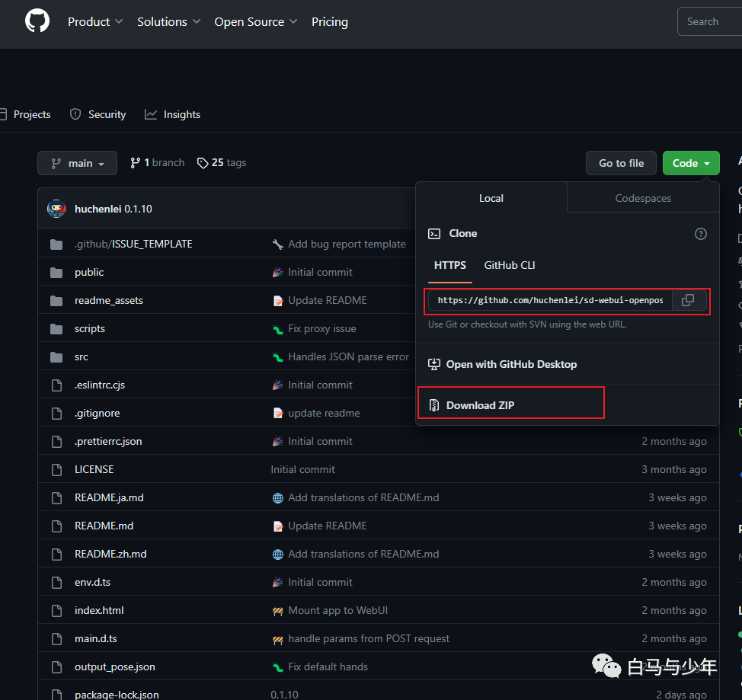Click the file icon next to README.md
This screenshot has height=700, width=742.
pyautogui.click(x=57, y=526)
